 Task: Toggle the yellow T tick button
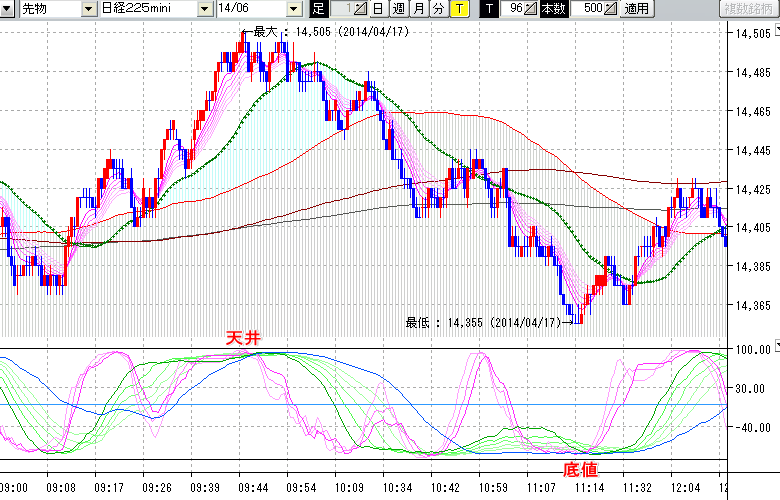point(458,9)
